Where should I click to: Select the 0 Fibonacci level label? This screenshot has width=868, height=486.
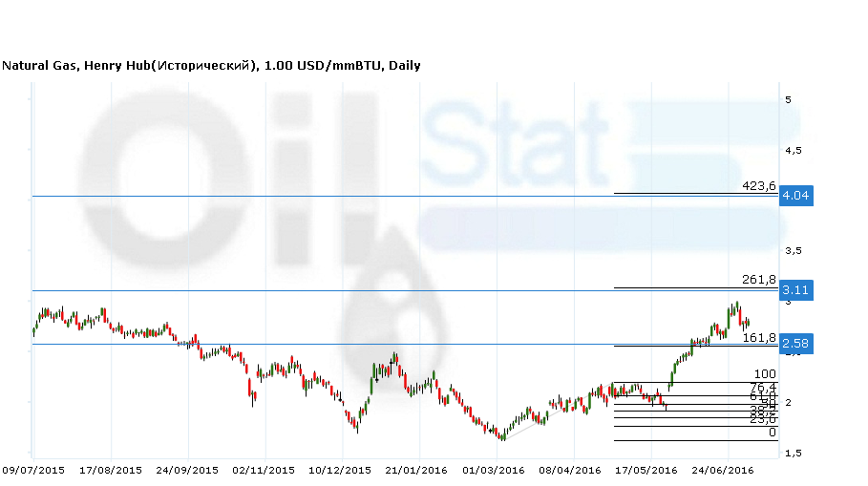pyautogui.click(x=772, y=433)
